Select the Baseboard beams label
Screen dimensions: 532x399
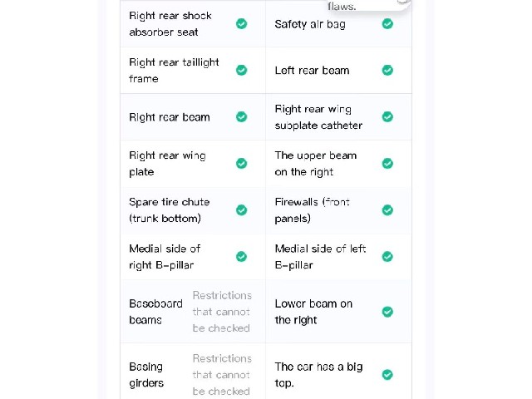155,312
